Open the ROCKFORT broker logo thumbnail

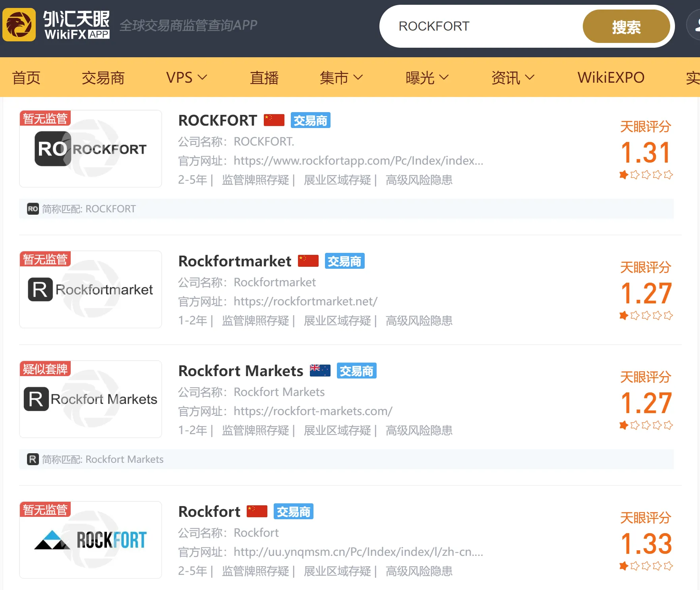[91, 149]
